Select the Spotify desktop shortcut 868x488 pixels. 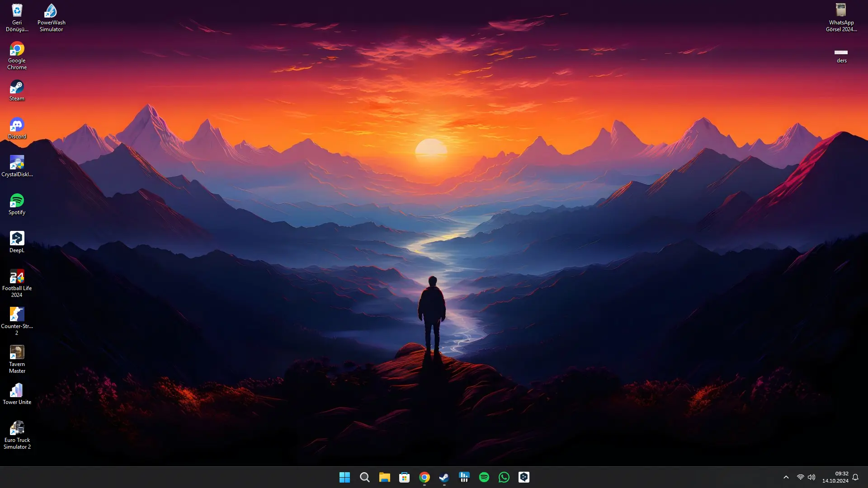pos(17,204)
